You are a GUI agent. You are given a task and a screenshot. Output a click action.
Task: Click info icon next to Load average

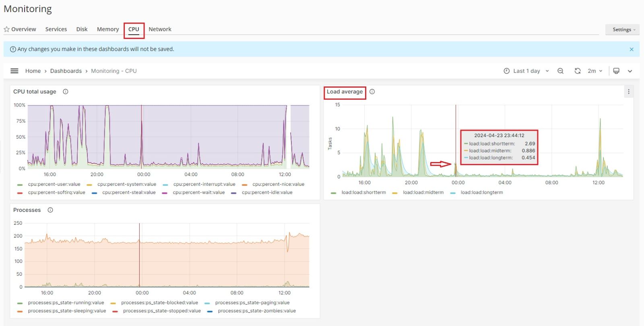[372, 92]
